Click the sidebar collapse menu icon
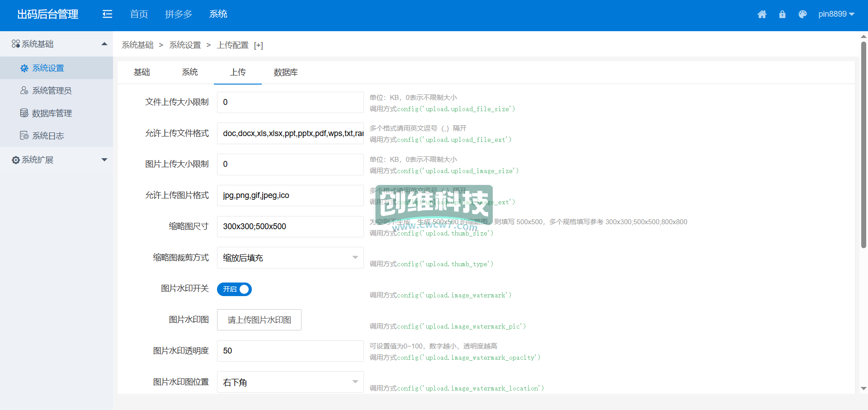 click(x=107, y=14)
